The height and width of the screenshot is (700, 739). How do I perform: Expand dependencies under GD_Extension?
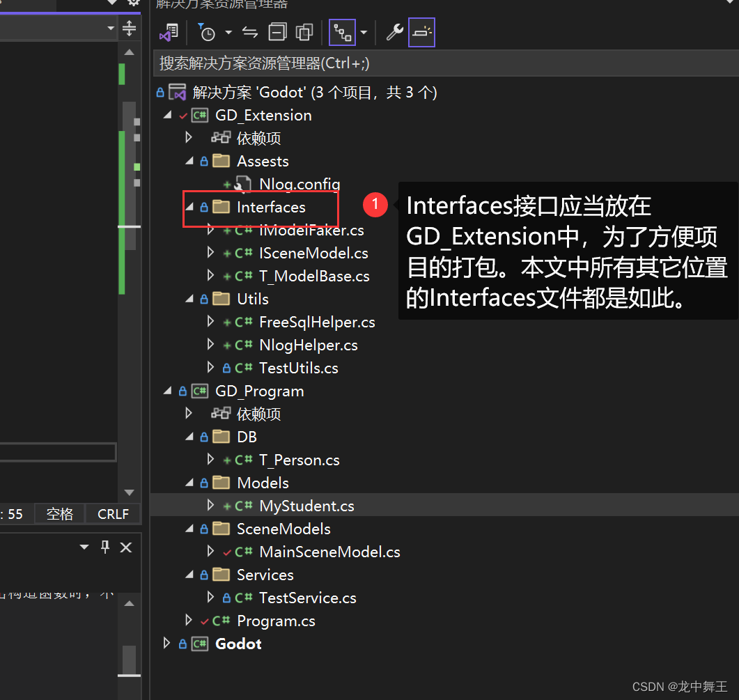(x=189, y=138)
